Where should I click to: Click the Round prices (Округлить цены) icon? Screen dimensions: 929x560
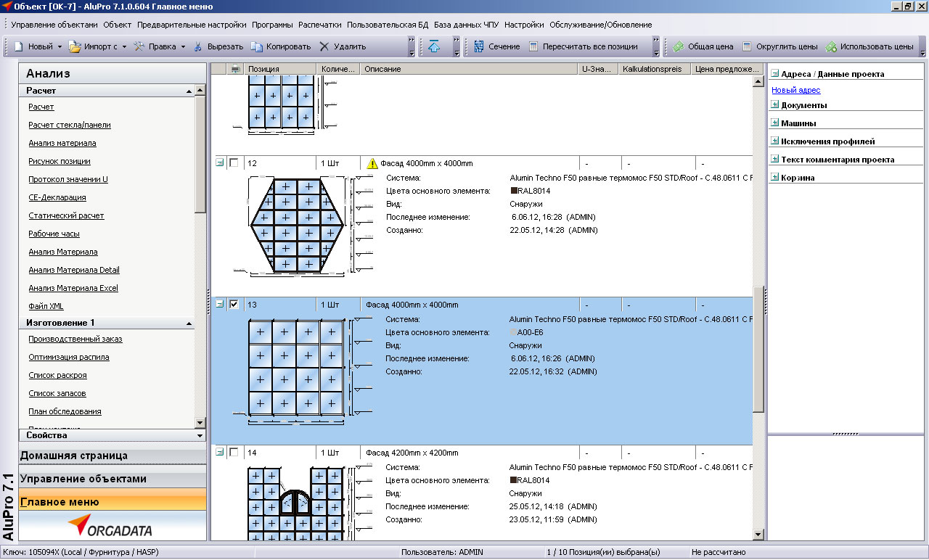coord(747,46)
